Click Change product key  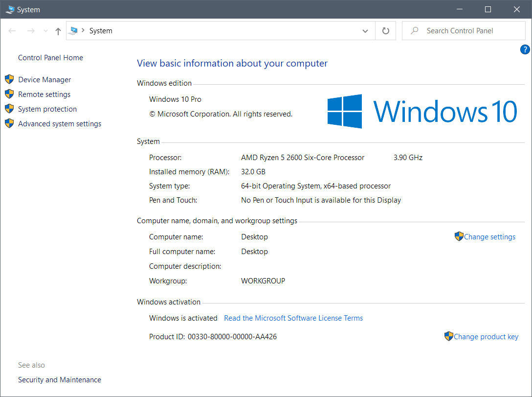pos(486,337)
